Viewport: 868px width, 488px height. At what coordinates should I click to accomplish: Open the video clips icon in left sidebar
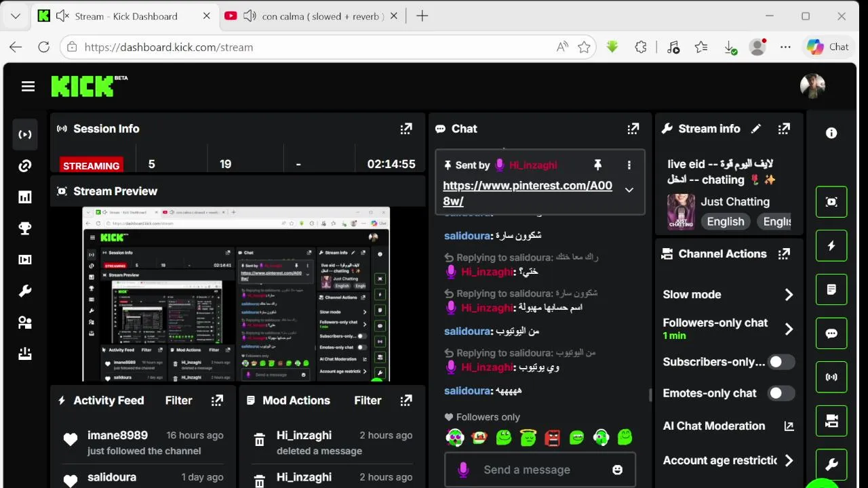pyautogui.click(x=25, y=260)
